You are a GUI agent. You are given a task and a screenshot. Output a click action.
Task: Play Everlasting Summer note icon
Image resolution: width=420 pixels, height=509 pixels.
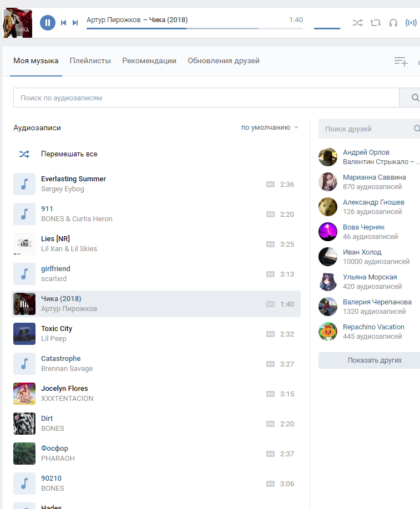click(x=24, y=184)
